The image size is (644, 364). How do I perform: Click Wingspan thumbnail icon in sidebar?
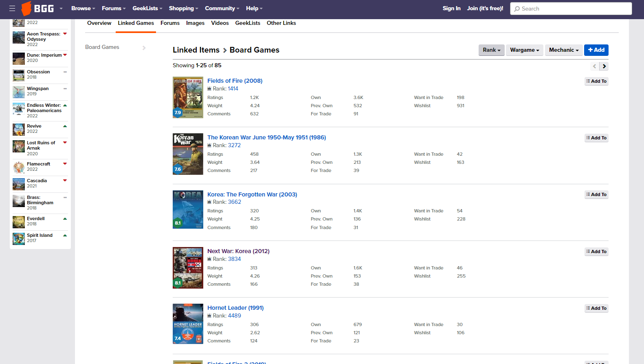coord(19,92)
